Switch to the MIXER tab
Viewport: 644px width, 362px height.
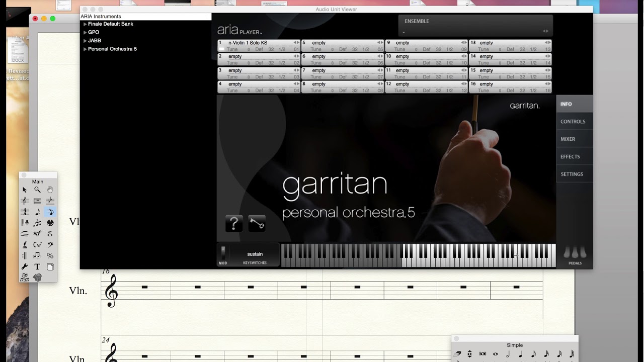[575, 139]
